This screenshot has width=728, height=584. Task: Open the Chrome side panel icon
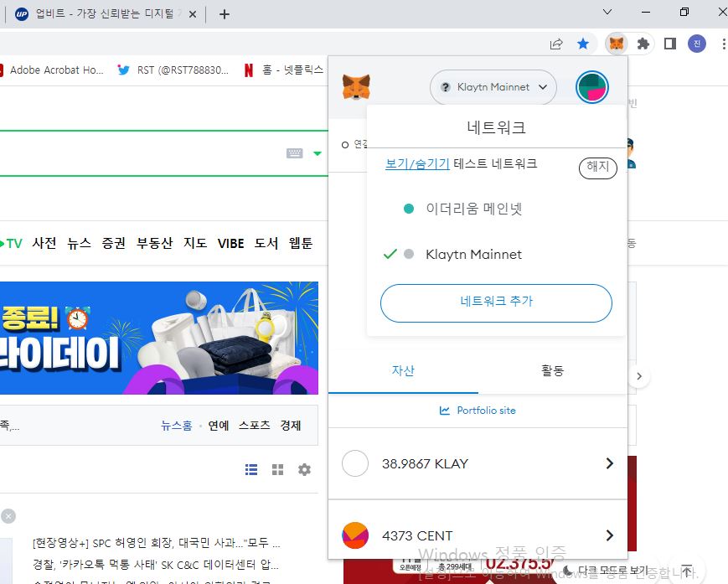(669, 44)
